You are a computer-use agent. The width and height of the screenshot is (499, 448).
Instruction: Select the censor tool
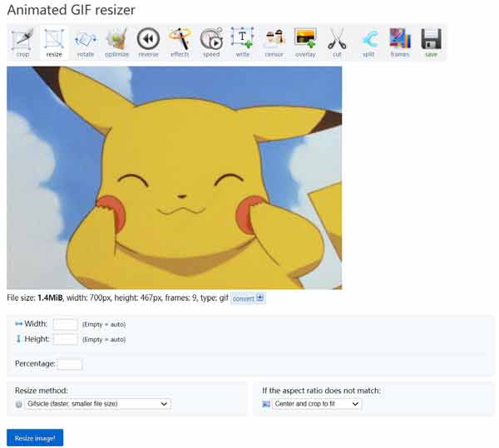[x=274, y=43]
